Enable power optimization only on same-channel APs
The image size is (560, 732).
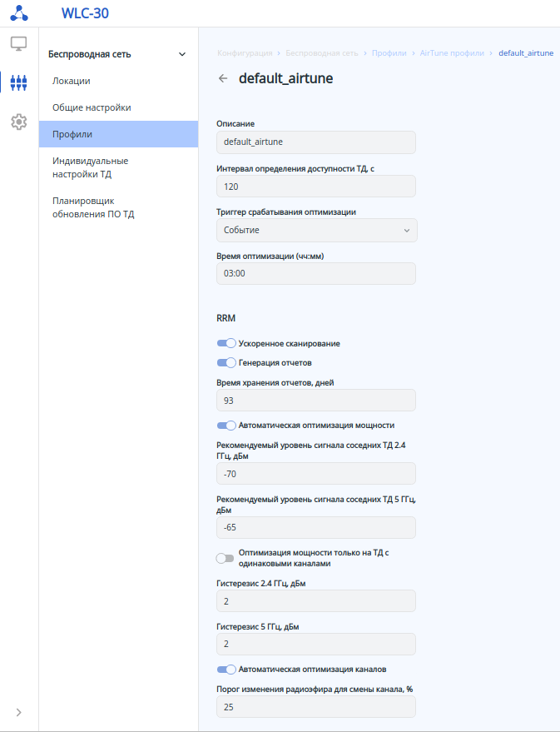coord(225,557)
